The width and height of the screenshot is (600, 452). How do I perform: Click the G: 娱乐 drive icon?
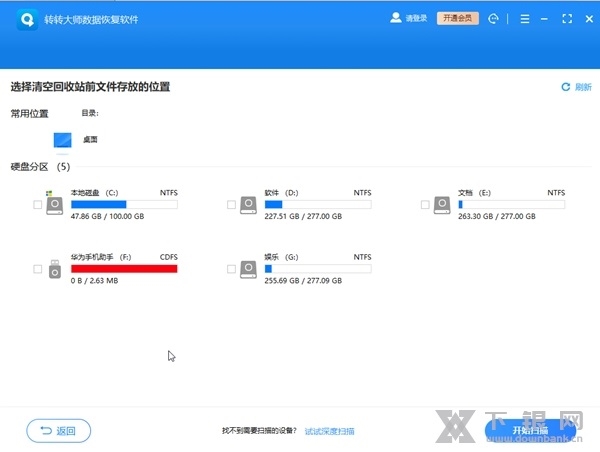[248, 269]
